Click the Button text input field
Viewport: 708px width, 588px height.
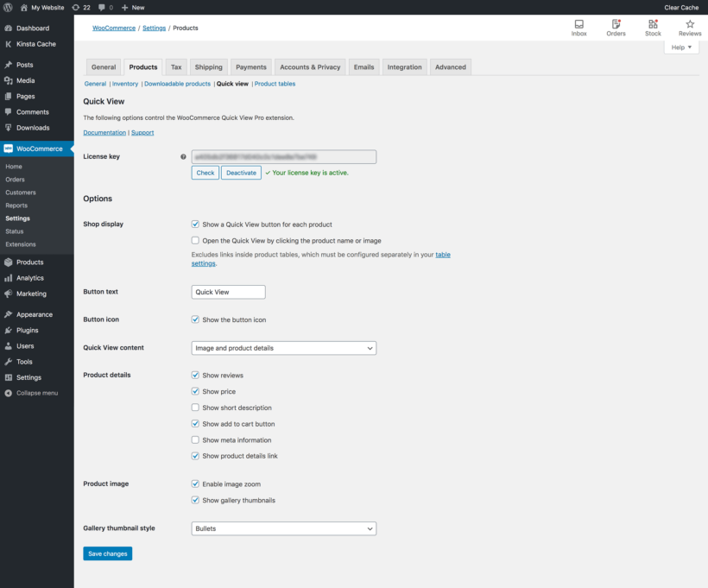(x=229, y=292)
